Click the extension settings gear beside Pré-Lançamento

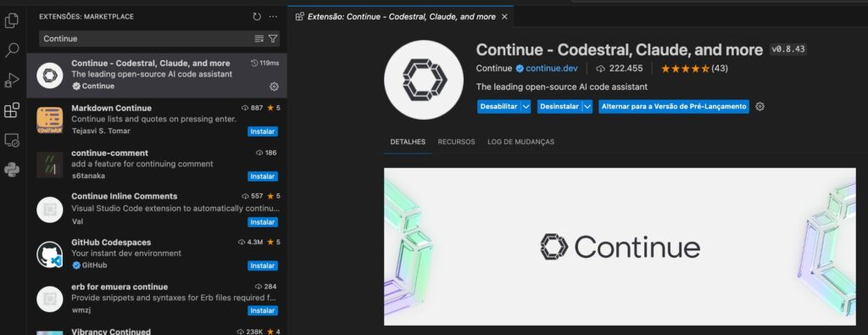point(760,106)
